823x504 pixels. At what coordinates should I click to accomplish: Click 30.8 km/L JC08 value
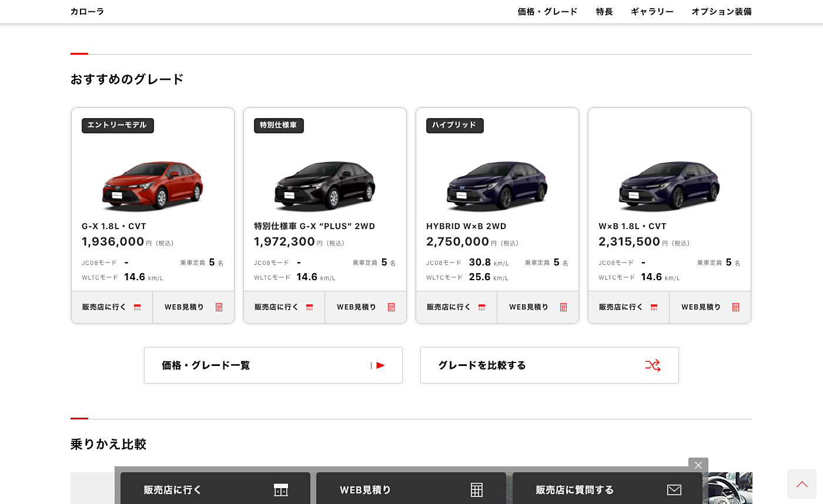point(489,263)
